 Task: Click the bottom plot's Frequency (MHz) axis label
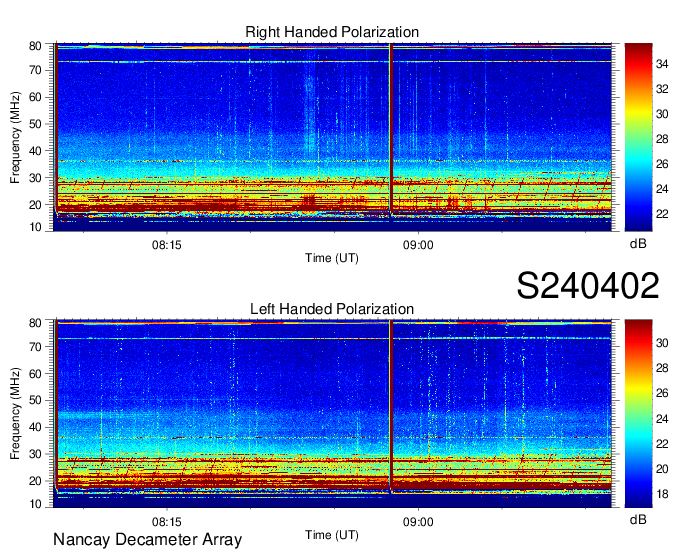coord(15,414)
